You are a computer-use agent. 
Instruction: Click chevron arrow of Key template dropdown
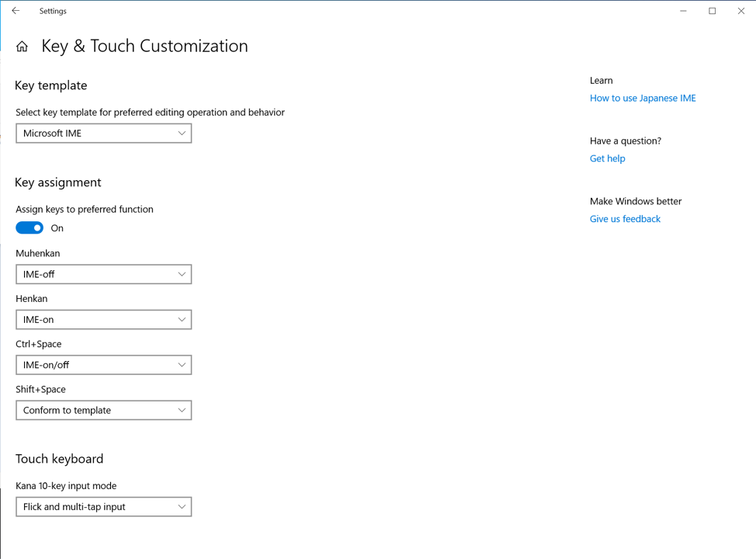pos(182,134)
